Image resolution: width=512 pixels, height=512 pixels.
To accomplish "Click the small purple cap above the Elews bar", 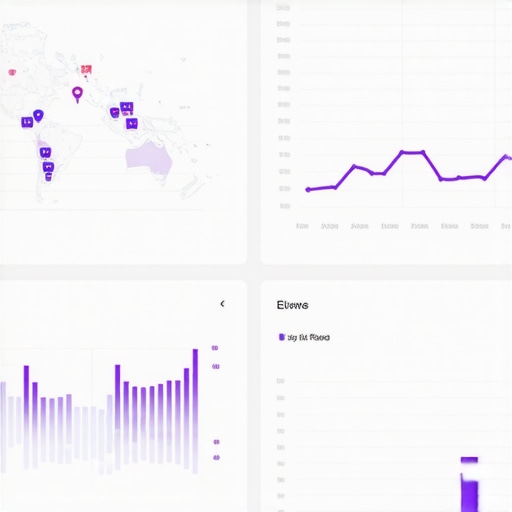I will coord(470,460).
